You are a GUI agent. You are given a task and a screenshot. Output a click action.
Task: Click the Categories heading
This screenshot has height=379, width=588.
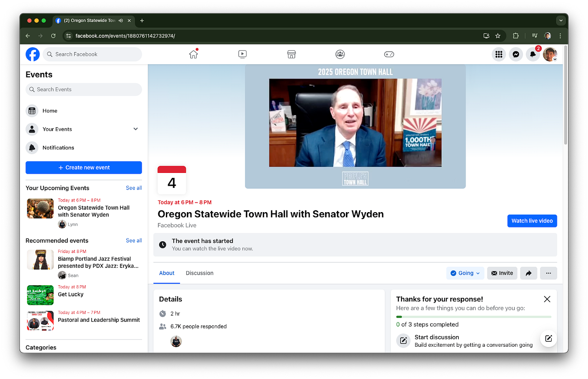(x=41, y=347)
